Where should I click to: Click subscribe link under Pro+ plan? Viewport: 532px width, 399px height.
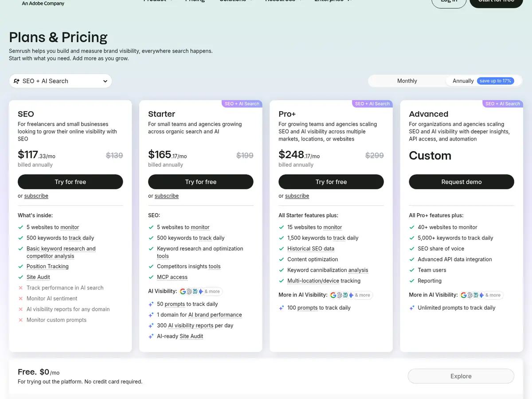(297, 196)
